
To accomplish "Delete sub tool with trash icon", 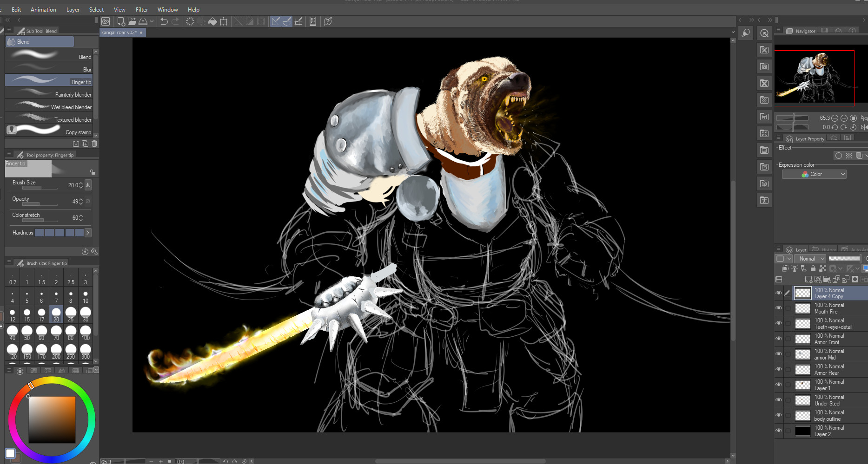I will point(94,144).
